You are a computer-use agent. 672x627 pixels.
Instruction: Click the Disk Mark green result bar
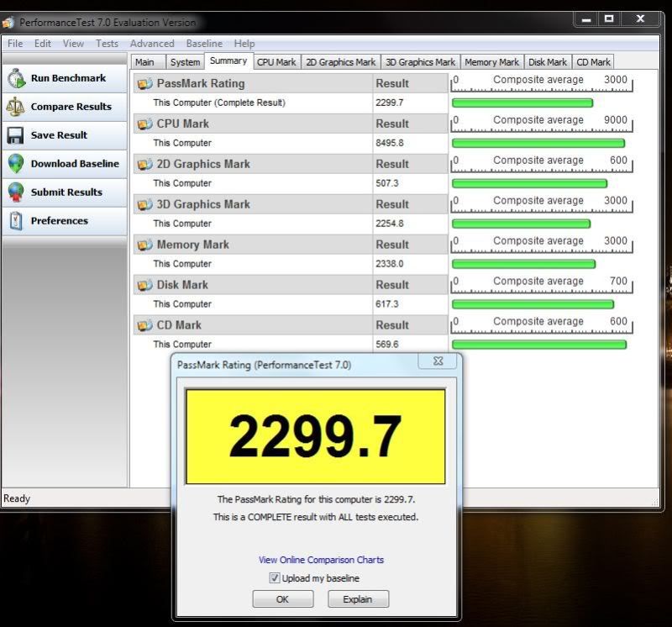click(533, 304)
